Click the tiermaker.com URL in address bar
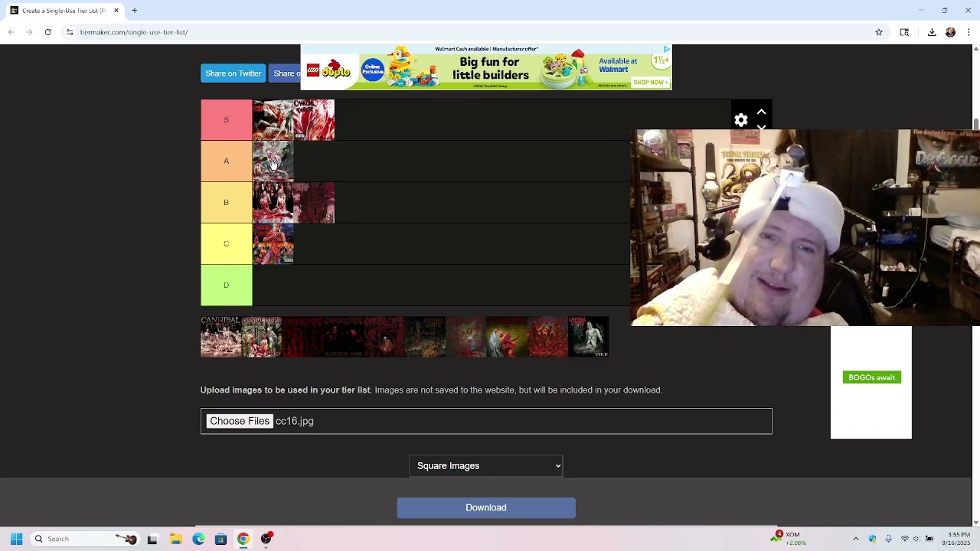Viewport: 980px width, 551px height. pos(134,32)
